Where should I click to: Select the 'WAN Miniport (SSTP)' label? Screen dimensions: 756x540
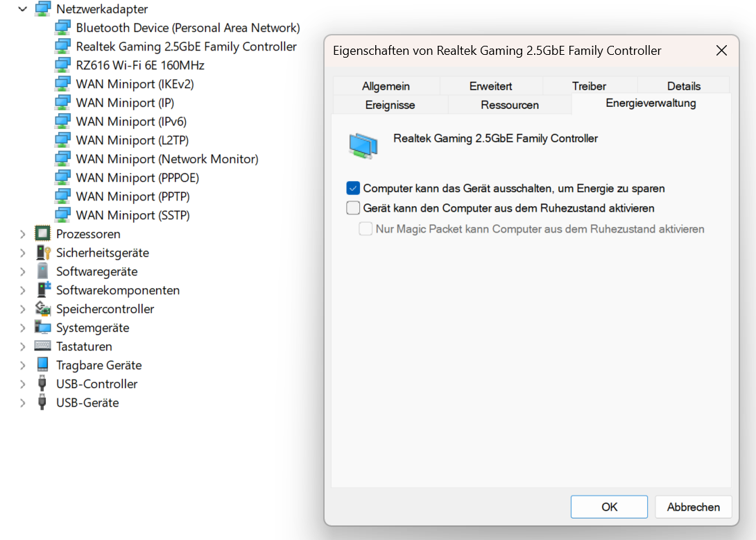tap(132, 215)
